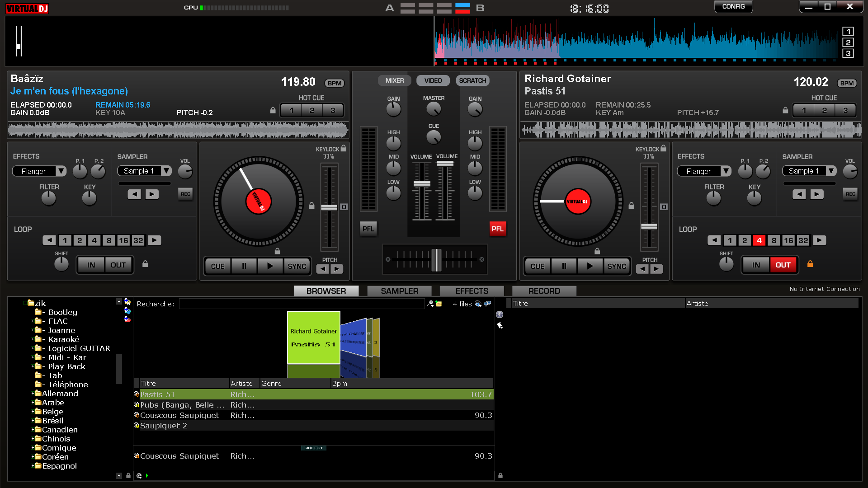Toggle left deck BPM button
This screenshot has width=868, height=488.
(x=335, y=83)
